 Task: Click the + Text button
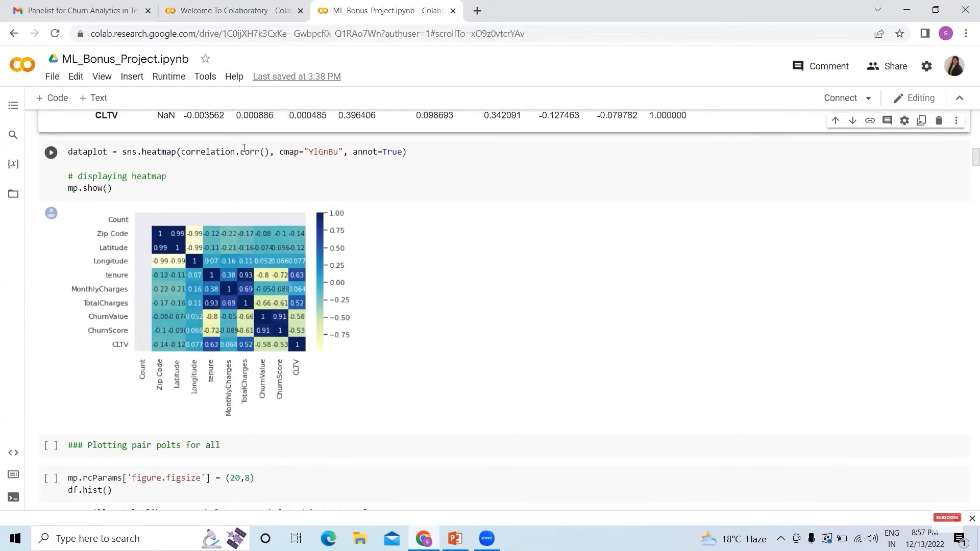coord(93,97)
